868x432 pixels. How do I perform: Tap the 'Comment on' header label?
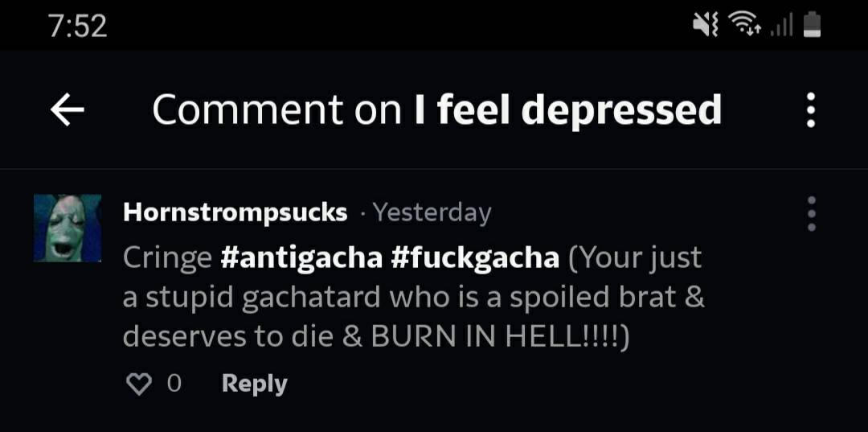pos(276,109)
